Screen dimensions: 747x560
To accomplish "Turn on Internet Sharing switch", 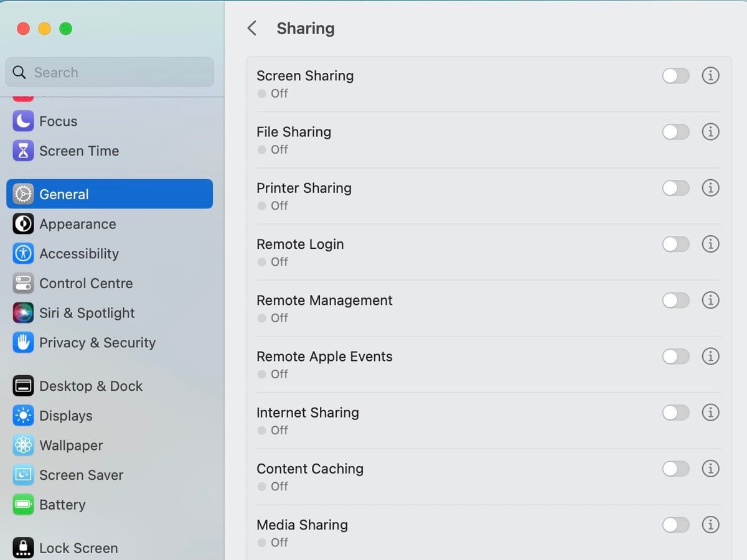I will (x=676, y=413).
